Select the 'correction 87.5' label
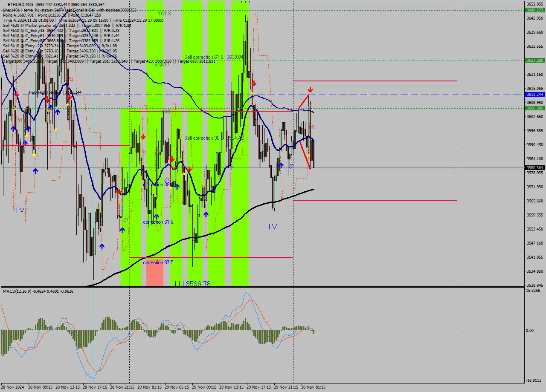The image size is (546, 392). (x=158, y=262)
